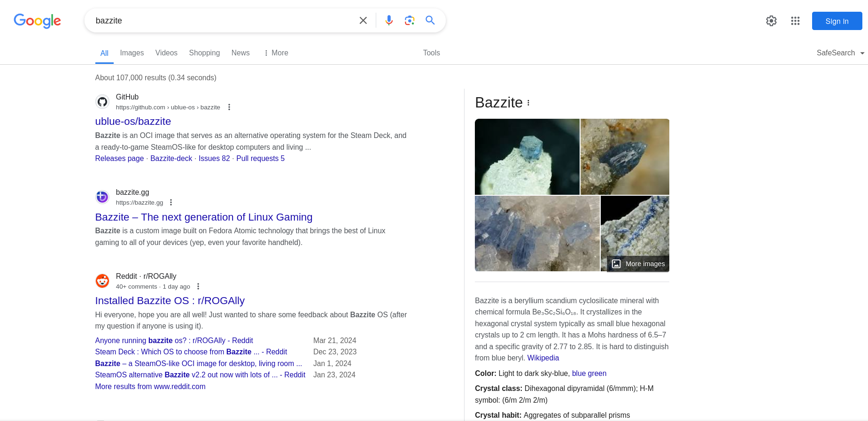Screen dimensions: 868x421
Task: Click the GitHub favicon in first result
Action: (x=102, y=102)
